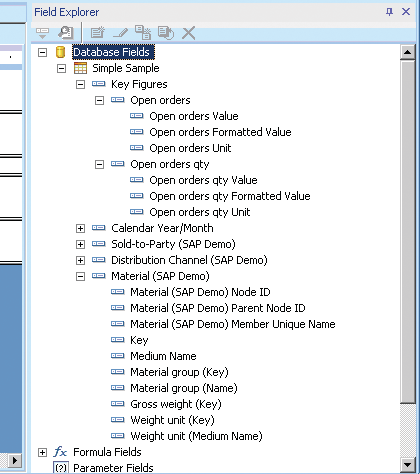420x474 pixels.
Task: Select the Parameter Fields label
Action: [113, 468]
